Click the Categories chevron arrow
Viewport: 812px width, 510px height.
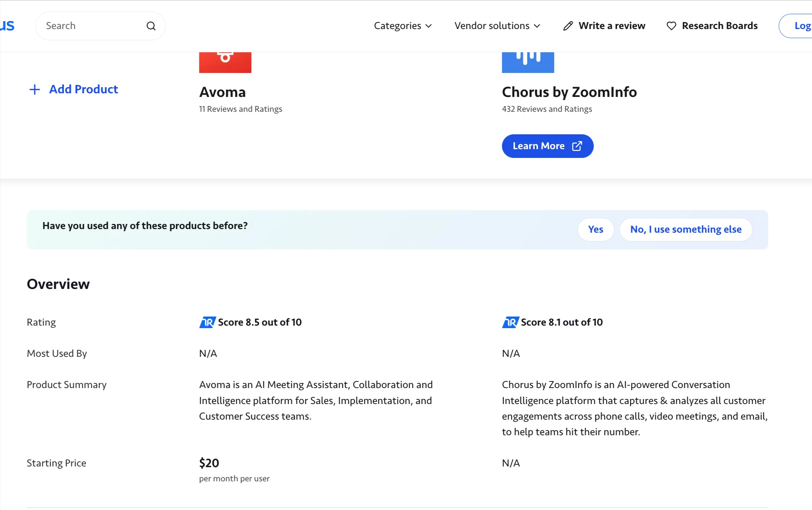coord(428,26)
